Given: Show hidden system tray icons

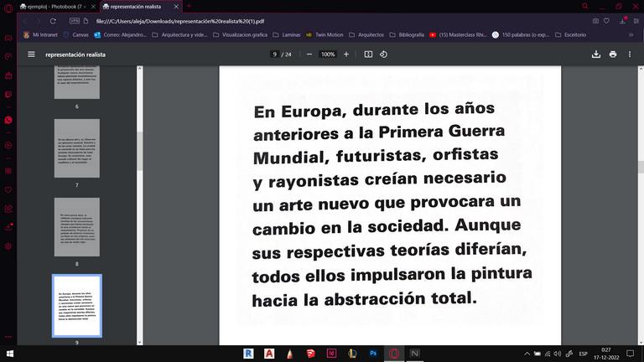Looking at the screenshot, I should click(x=527, y=354).
